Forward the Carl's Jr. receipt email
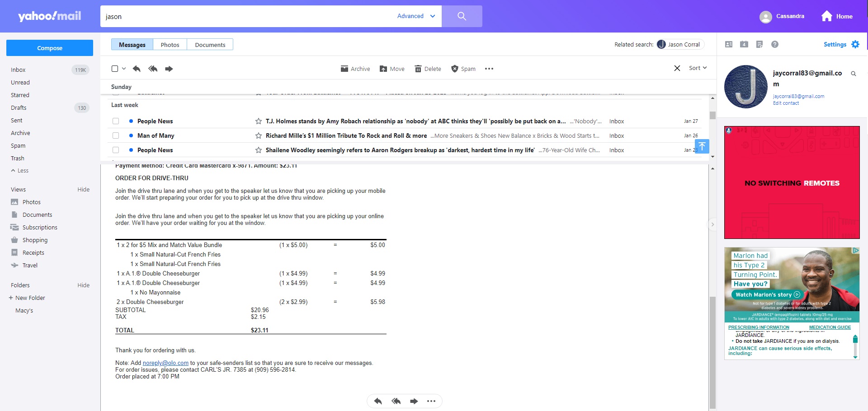Screen dimensions: 868x411 [413, 401]
